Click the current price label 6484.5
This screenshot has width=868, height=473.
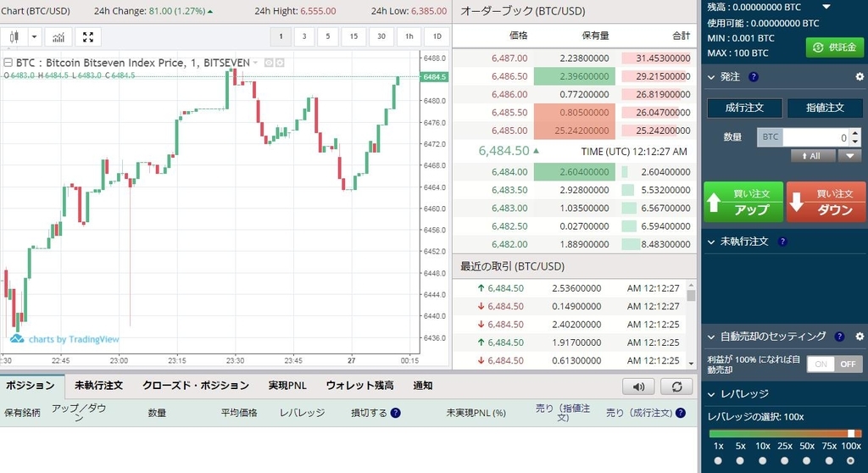[x=435, y=77]
